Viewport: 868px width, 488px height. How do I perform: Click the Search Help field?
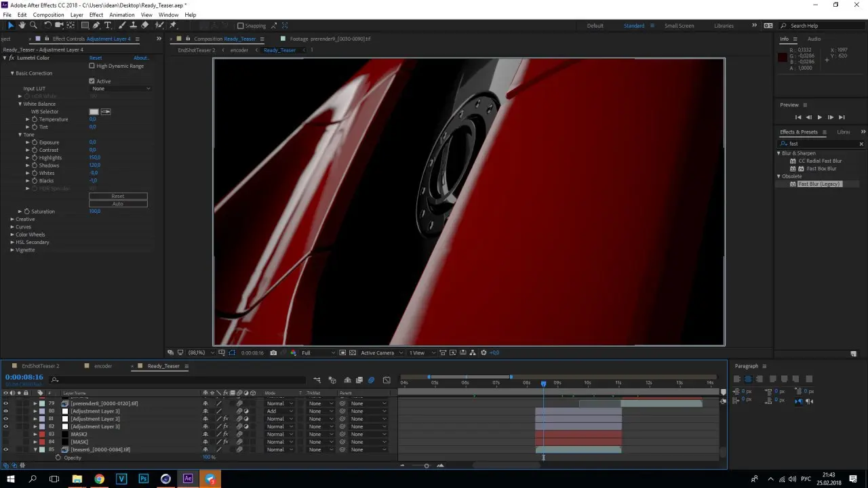(x=821, y=26)
